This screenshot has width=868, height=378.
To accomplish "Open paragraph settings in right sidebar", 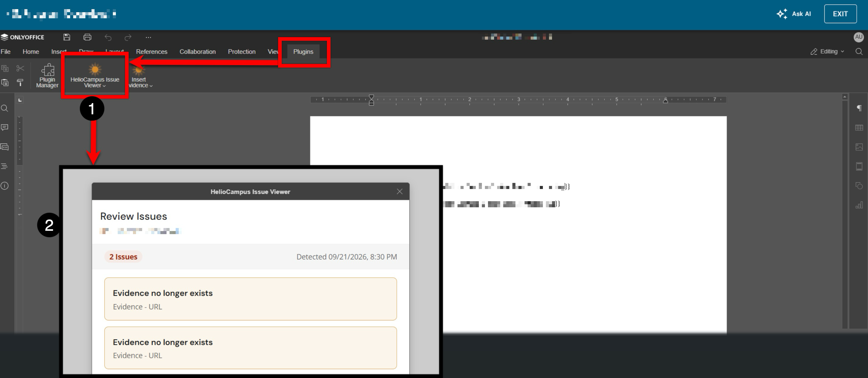I will click(859, 108).
